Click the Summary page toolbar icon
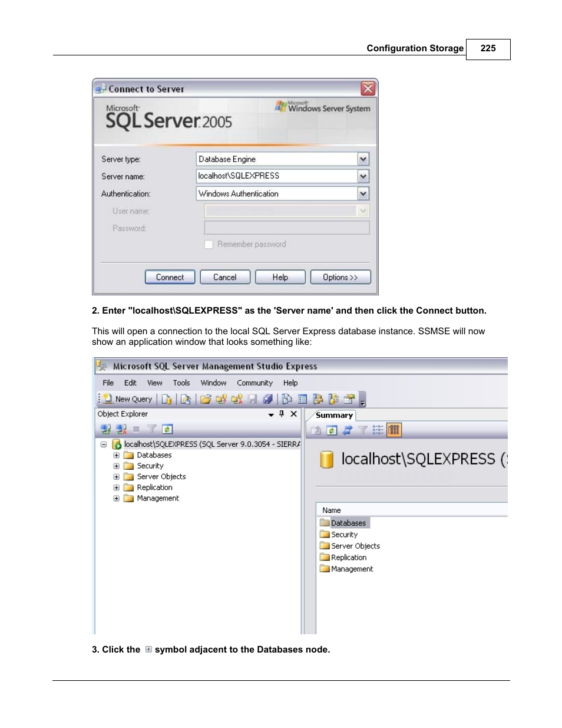The image size is (562, 728). (302, 399)
